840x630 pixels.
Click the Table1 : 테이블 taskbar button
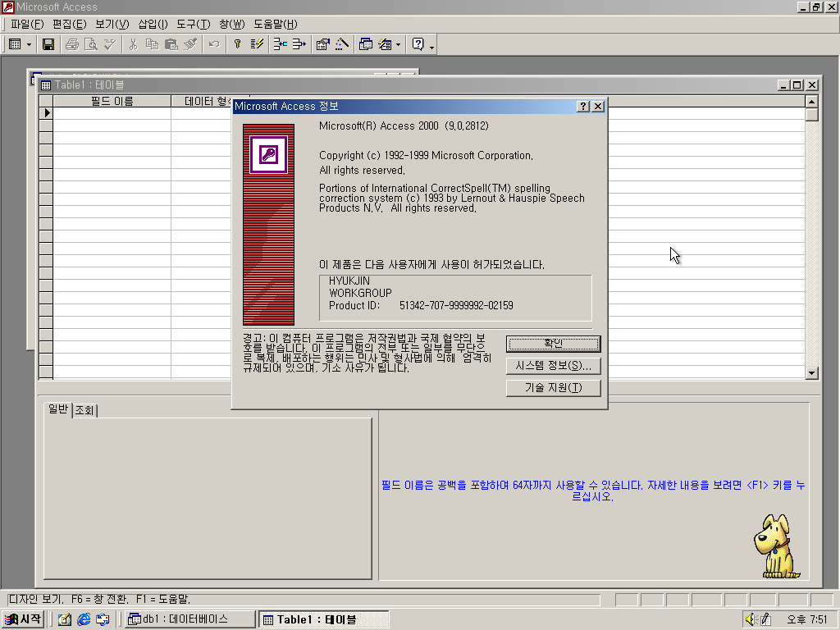pyautogui.click(x=323, y=619)
